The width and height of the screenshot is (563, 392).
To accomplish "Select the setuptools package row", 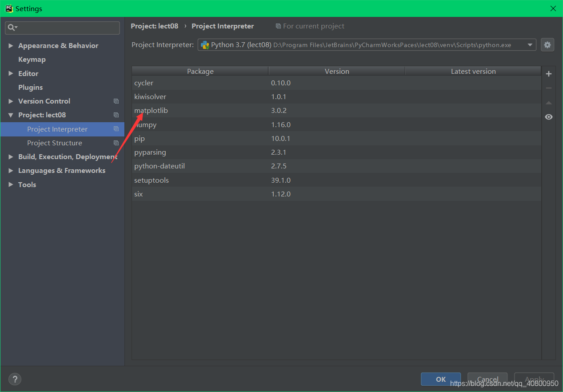I will [336, 180].
